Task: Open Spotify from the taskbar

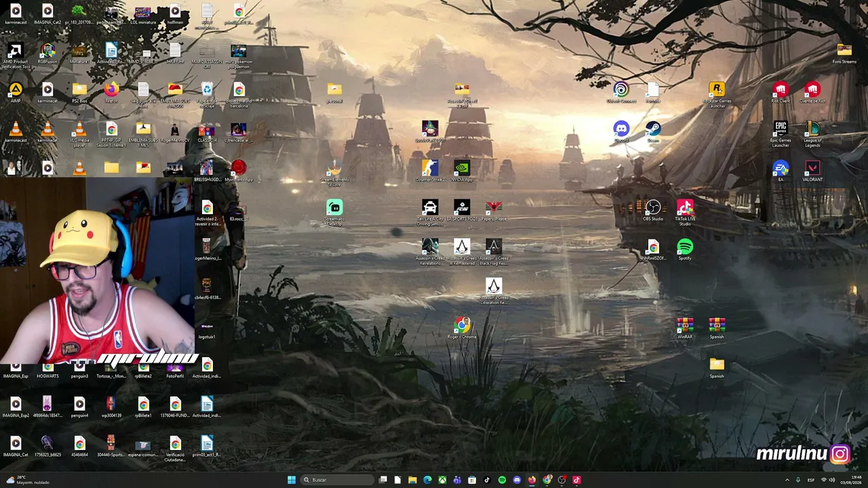Action: [502, 480]
